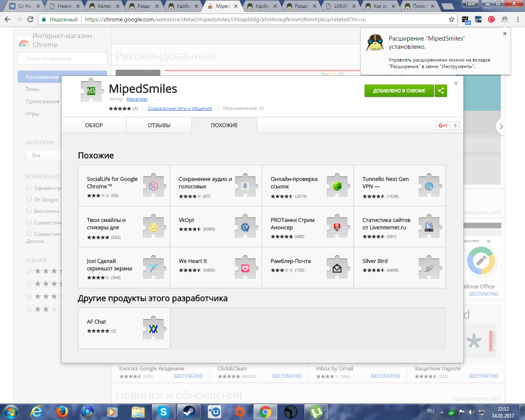
Task: Open the Темы sidebar section
Action: pyautogui.click(x=33, y=89)
